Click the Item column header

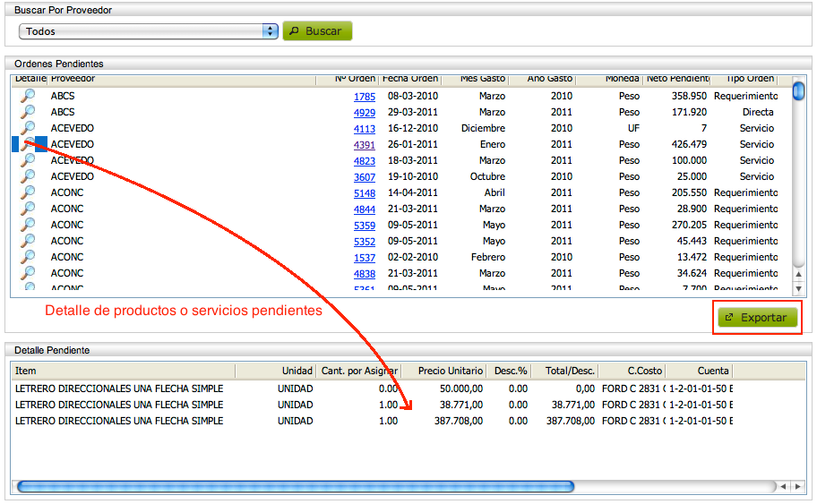(123, 371)
